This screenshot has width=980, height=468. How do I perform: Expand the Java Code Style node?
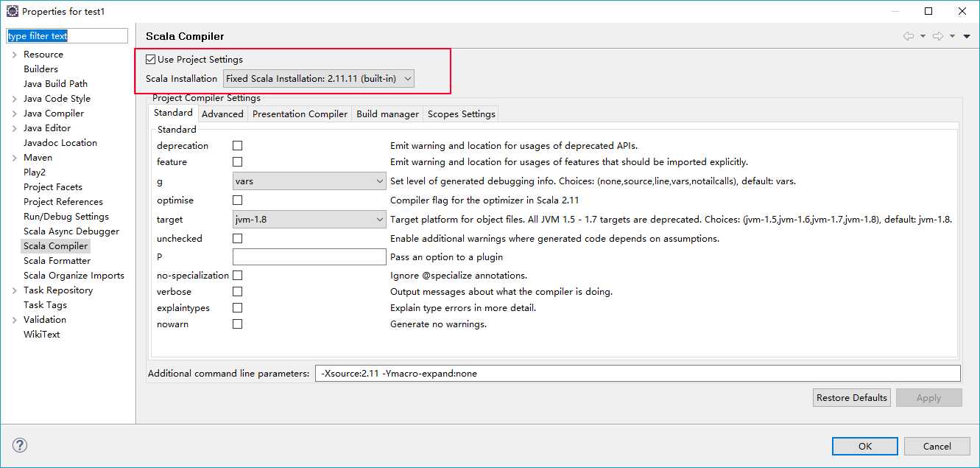14,99
